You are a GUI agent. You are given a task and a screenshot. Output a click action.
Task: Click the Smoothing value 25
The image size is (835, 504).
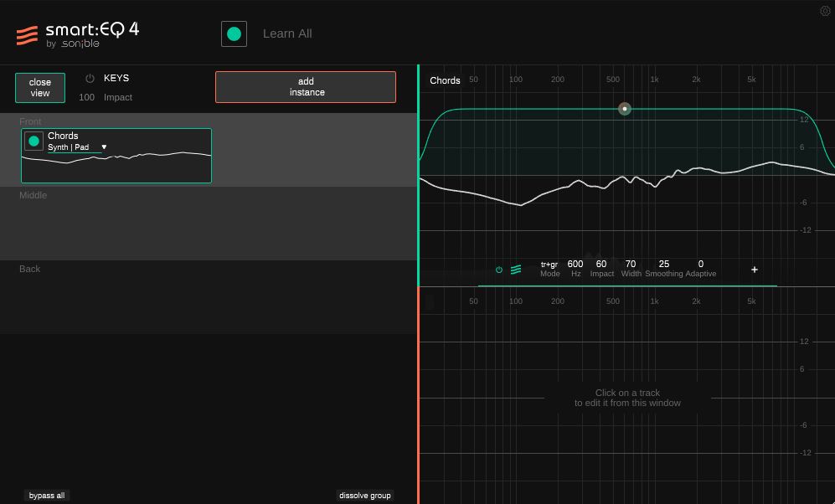[664, 264]
